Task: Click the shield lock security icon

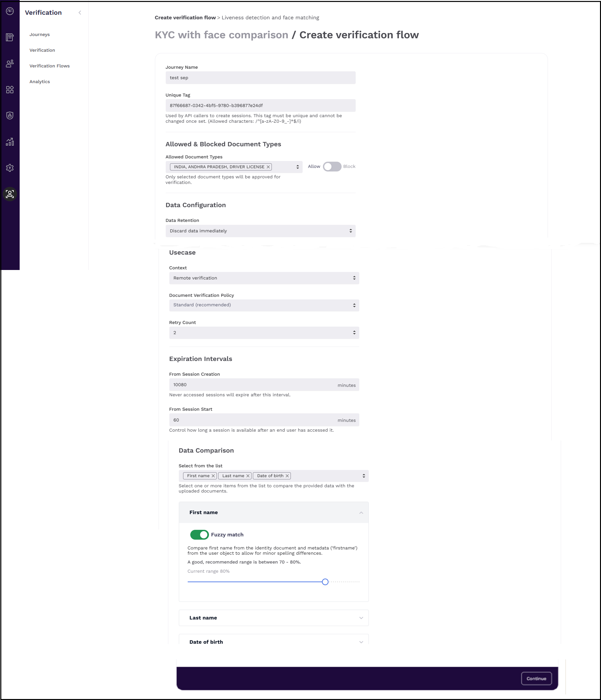Action: pyautogui.click(x=10, y=116)
